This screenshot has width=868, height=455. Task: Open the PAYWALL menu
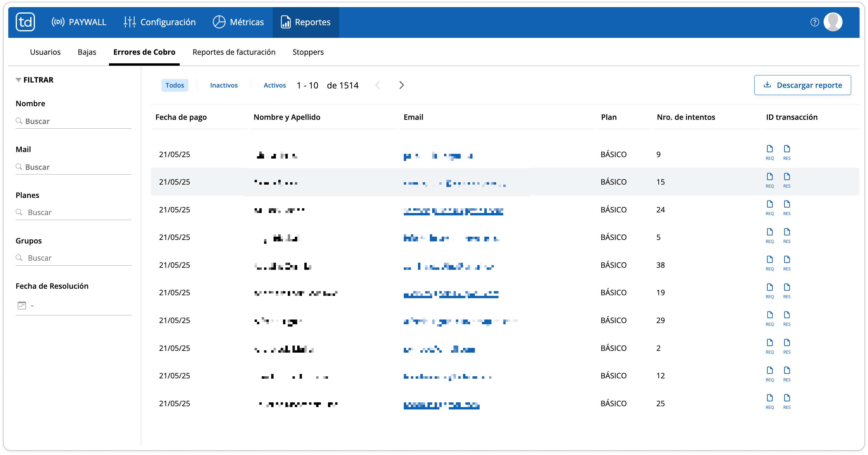pos(78,22)
